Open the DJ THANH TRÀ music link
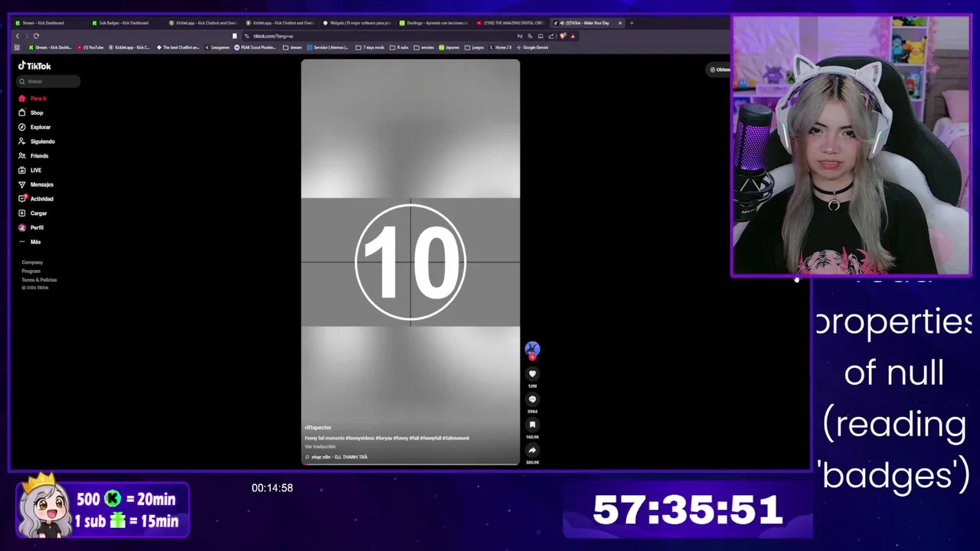 337,457
